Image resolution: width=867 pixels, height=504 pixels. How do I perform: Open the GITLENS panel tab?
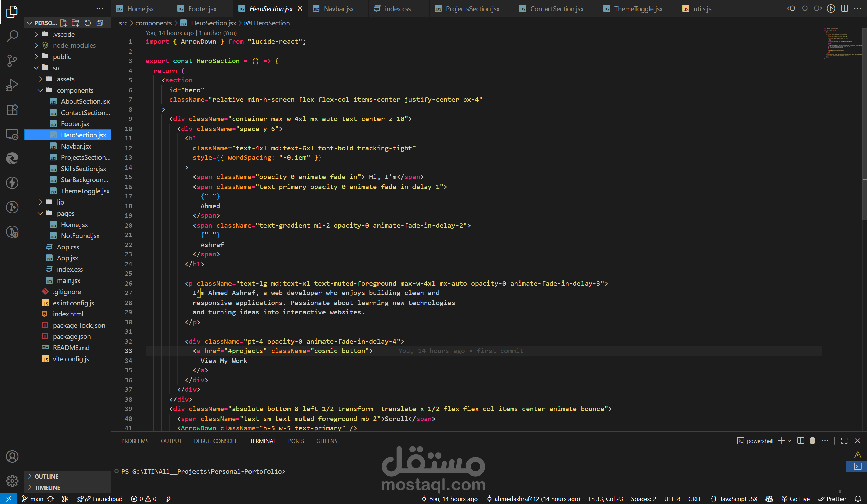(327, 441)
